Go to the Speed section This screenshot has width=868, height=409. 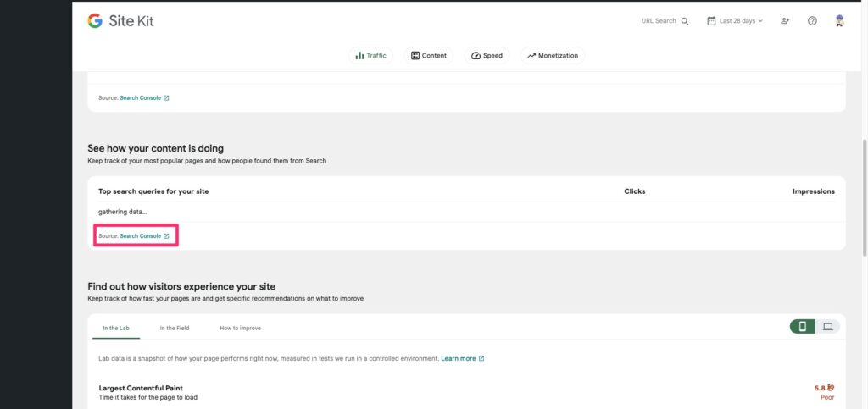pos(487,56)
